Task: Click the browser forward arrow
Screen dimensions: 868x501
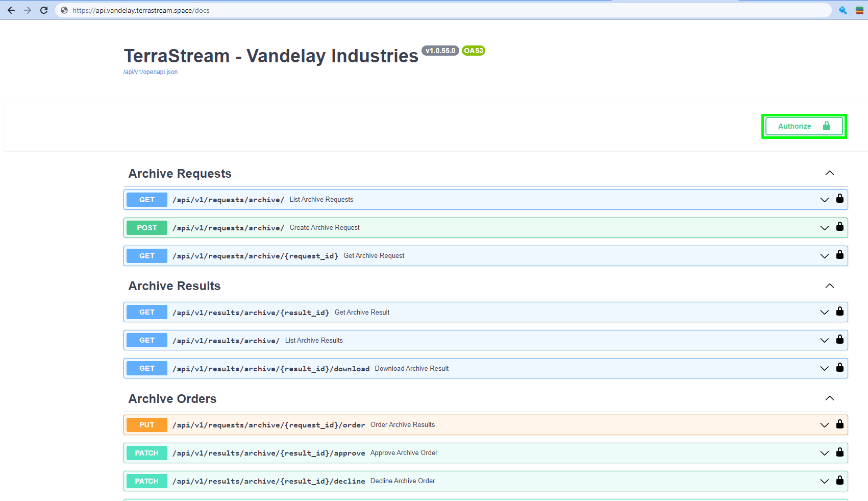Action: (28, 10)
